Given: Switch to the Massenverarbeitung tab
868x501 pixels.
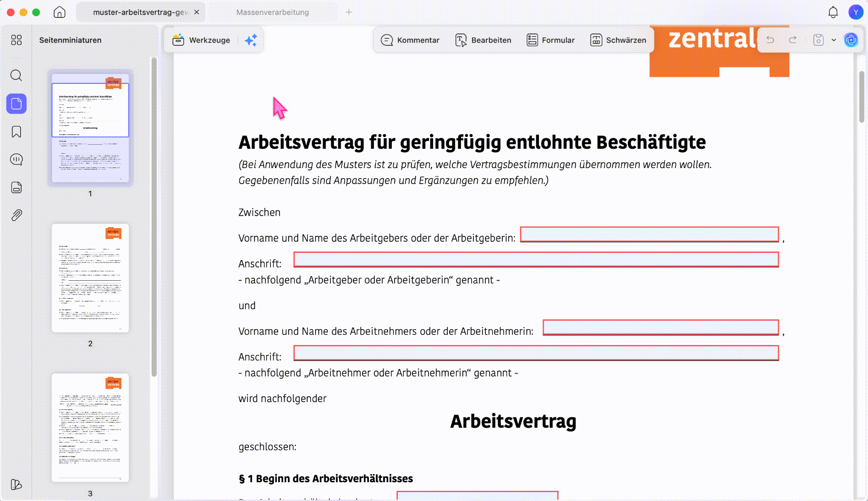Looking at the screenshot, I should point(273,12).
